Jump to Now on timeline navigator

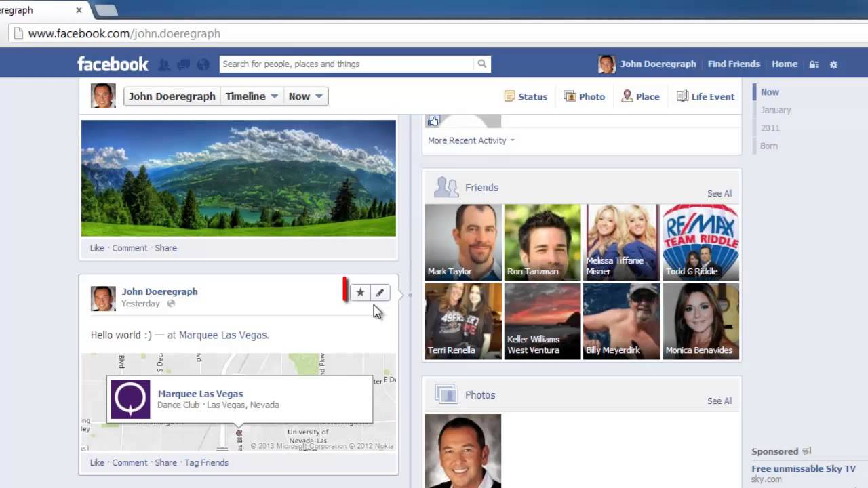click(x=770, y=92)
